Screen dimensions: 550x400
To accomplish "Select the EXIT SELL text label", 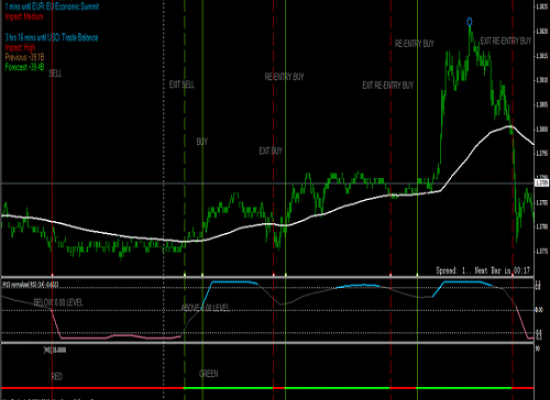I will click(182, 85).
